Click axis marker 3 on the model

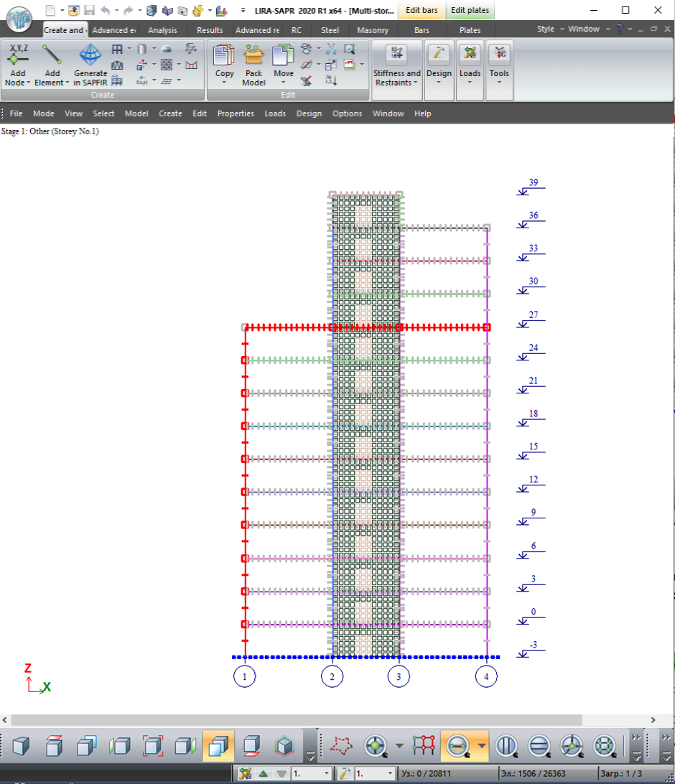[399, 676]
